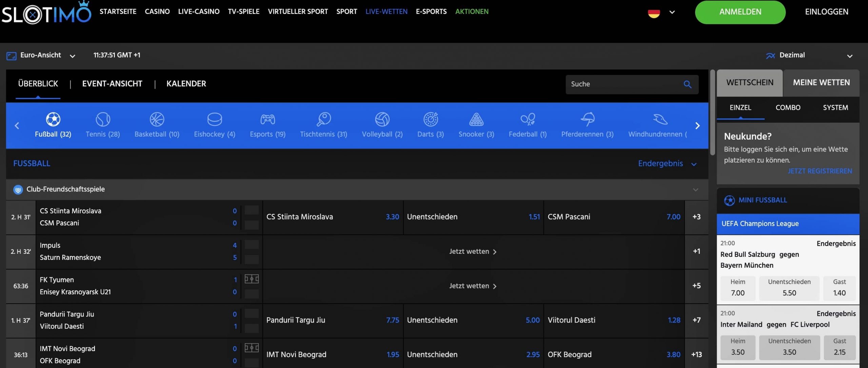
Task: Open the Euro-Ansicht view dropdown
Action: 72,56
